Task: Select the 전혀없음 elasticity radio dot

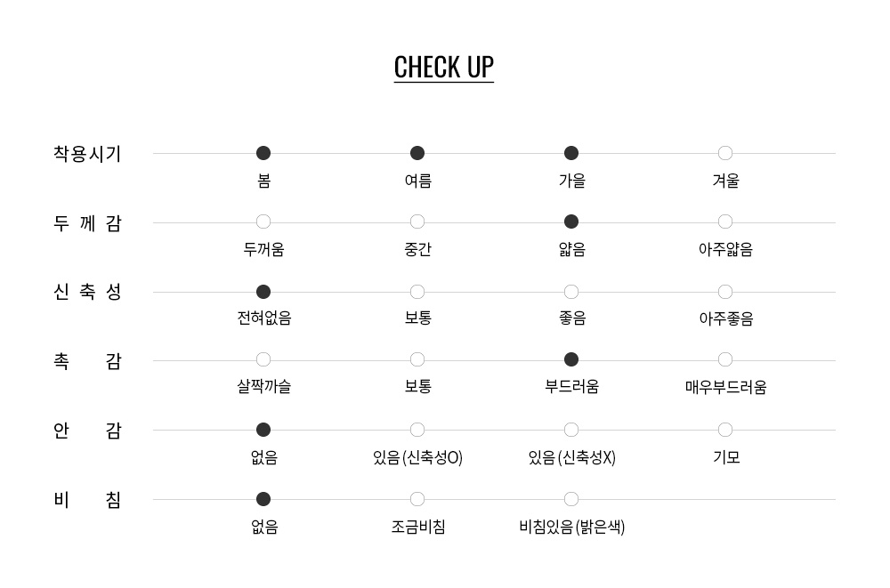Action: [263, 292]
